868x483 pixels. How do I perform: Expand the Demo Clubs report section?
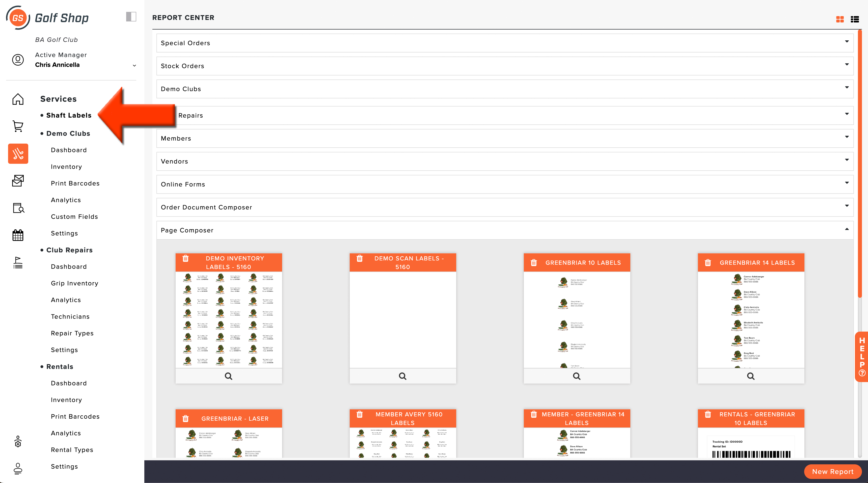tap(505, 89)
